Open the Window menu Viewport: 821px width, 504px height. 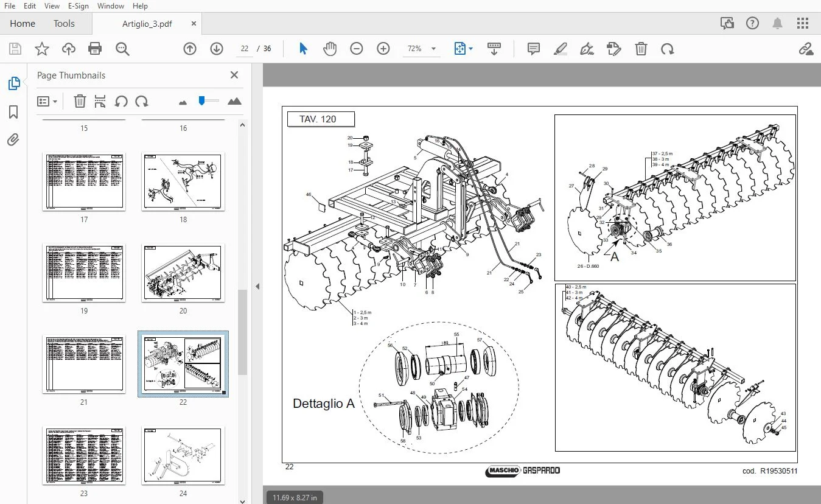tap(111, 6)
